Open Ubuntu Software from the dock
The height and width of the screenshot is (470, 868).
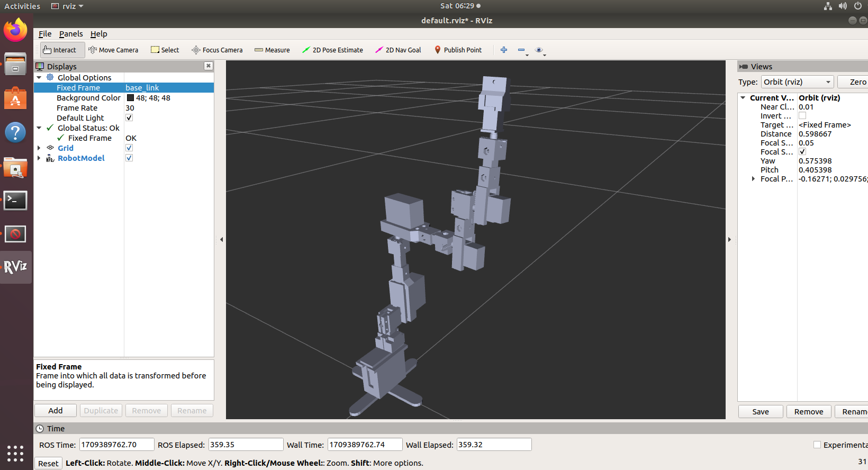click(15, 98)
